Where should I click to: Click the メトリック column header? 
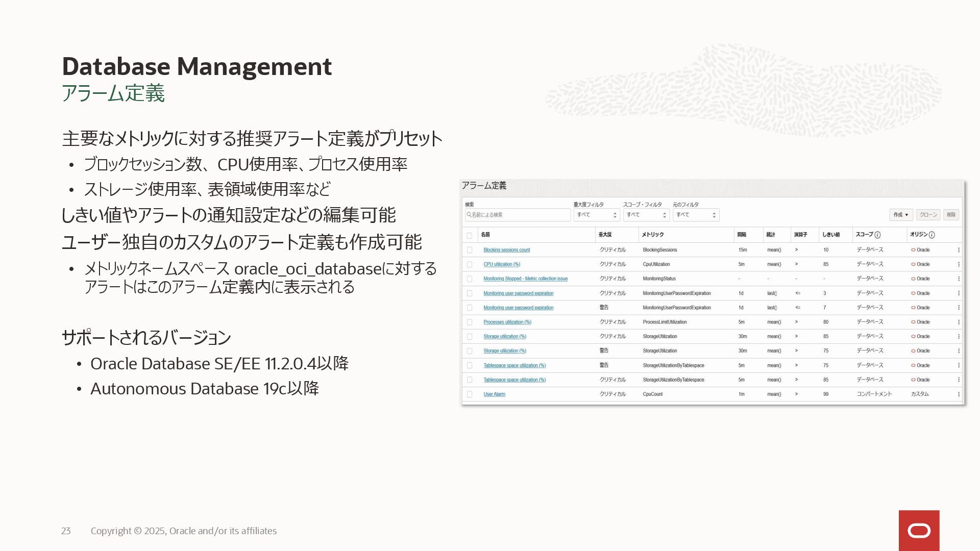coord(652,235)
